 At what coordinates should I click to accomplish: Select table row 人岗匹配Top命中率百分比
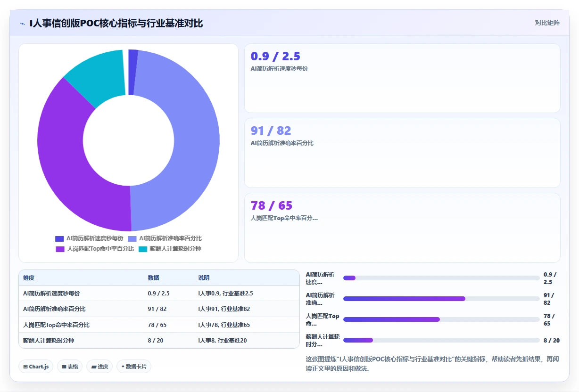pyautogui.click(x=159, y=325)
